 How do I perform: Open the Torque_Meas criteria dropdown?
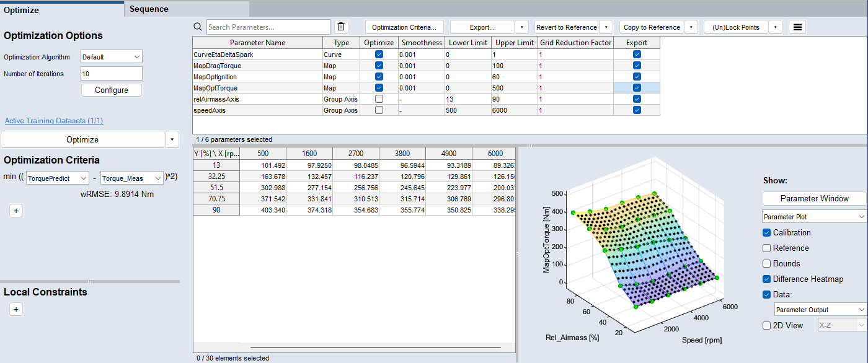click(131, 178)
